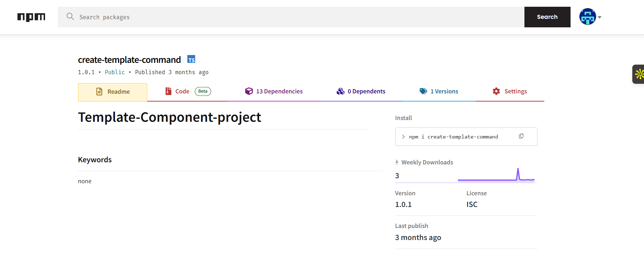
Task: Open the user avatar icon
Action: [x=588, y=17]
